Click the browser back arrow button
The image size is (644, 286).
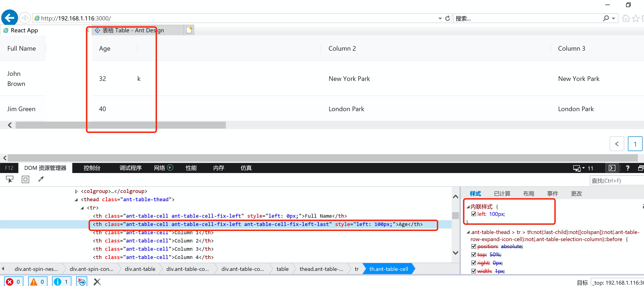pyautogui.click(x=9, y=18)
